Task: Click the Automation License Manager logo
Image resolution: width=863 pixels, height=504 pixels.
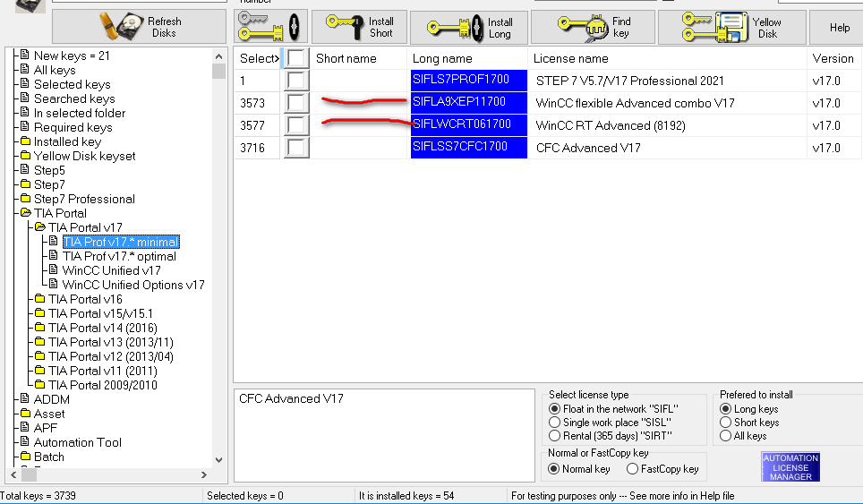Action: click(790, 466)
